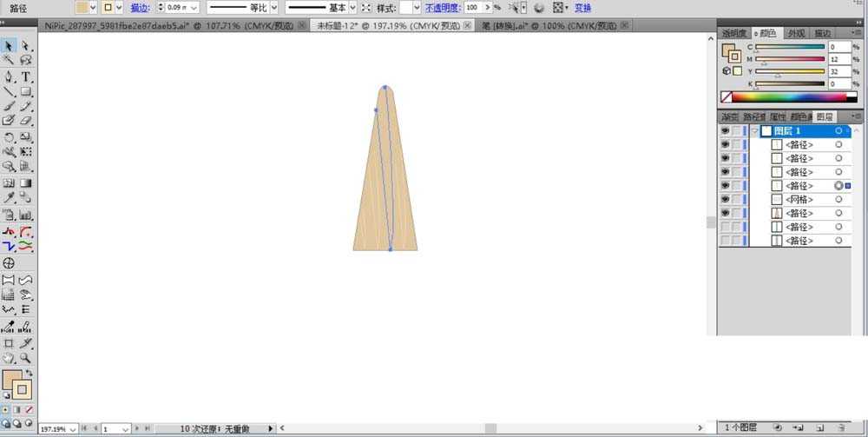Viewport: 868px width, 437px height.
Task: Click the C value input field
Action: (839, 47)
